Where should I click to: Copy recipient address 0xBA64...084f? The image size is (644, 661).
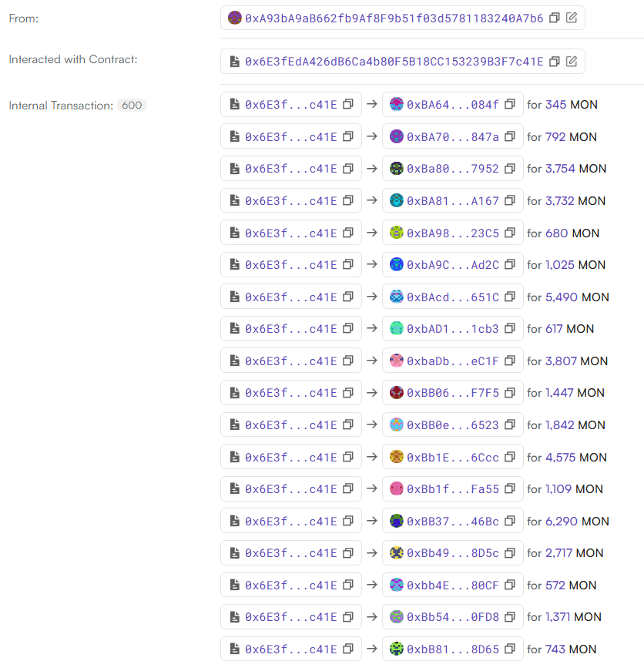(509, 105)
